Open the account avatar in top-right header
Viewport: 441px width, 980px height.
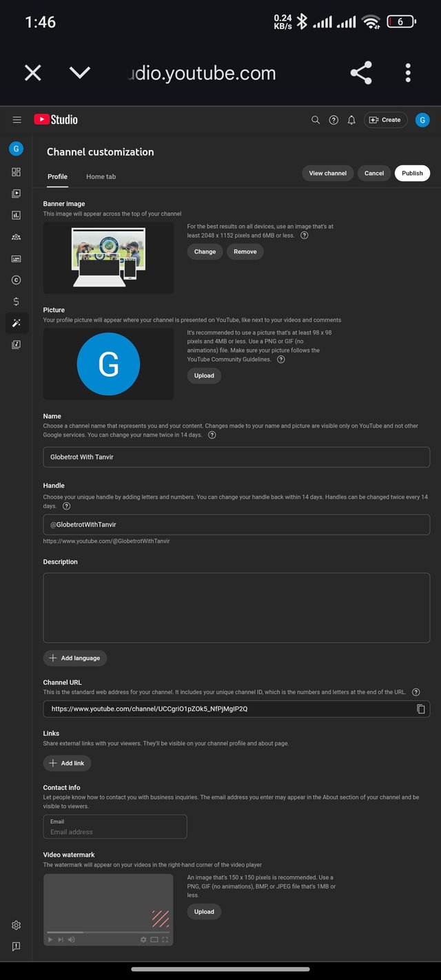click(423, 120)
